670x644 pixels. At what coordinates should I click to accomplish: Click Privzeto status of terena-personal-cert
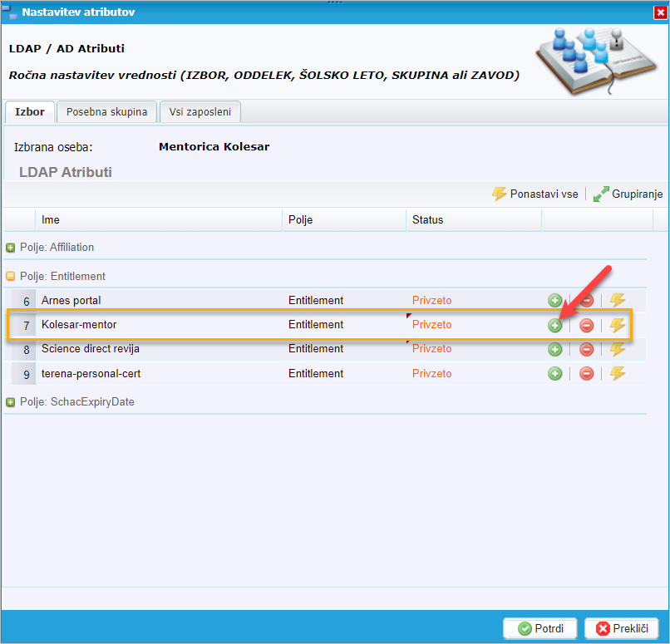431,374
